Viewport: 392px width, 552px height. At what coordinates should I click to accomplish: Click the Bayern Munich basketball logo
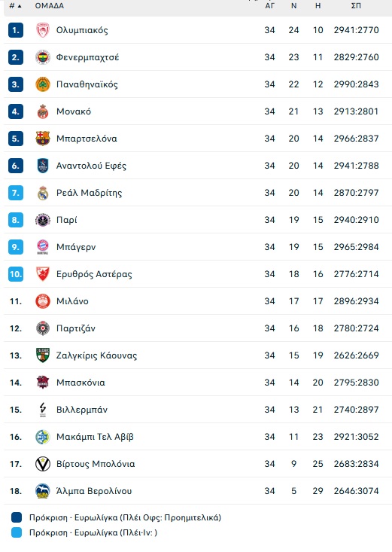pyautogui.click(x=43, y=247)
